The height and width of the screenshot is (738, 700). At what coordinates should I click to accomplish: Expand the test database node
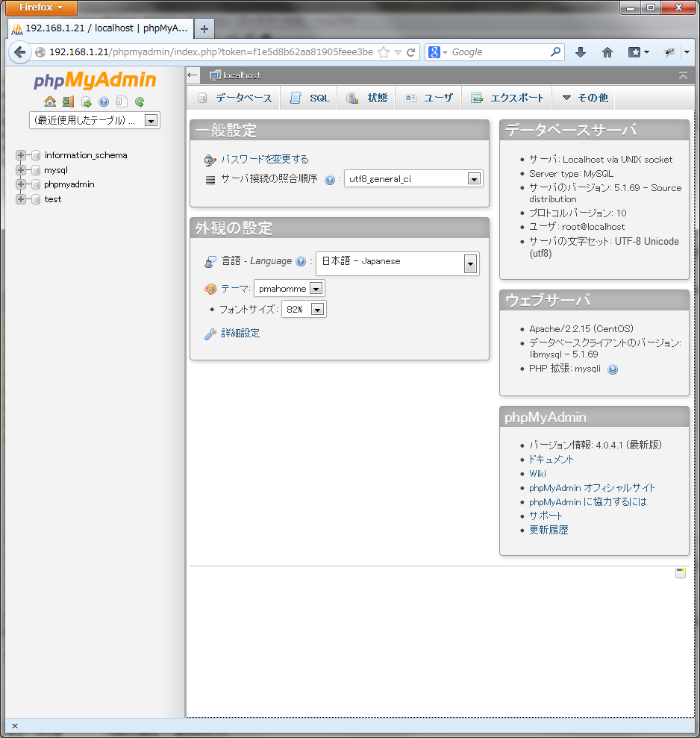[21, 199]
